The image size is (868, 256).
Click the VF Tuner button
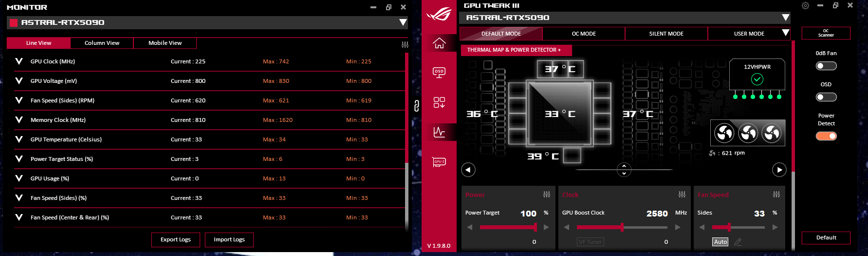(591, 242)
